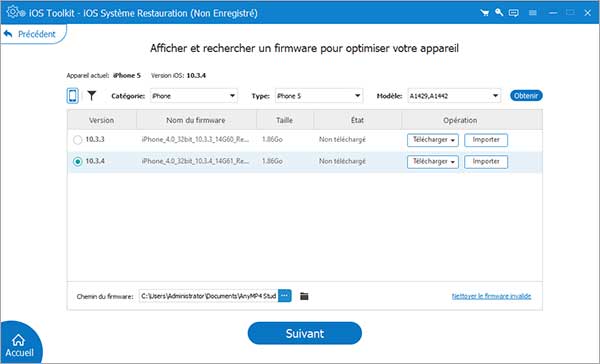Screen dimensions: 600x364
Task: Click 'Non téléchargé' status for 10.3.3
Action: click(x=342, y=139)
